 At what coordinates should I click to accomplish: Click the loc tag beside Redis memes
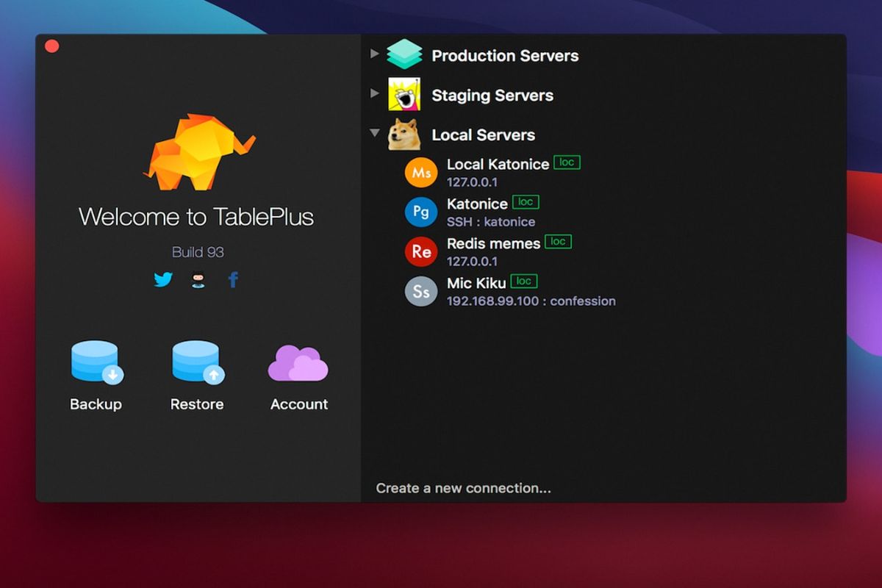pos(558,242)
